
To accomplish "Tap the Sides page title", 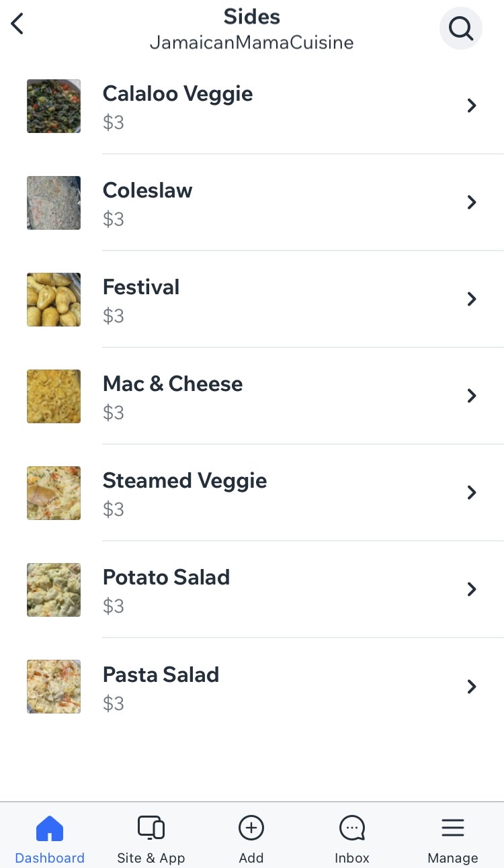I will pos(252,16).
